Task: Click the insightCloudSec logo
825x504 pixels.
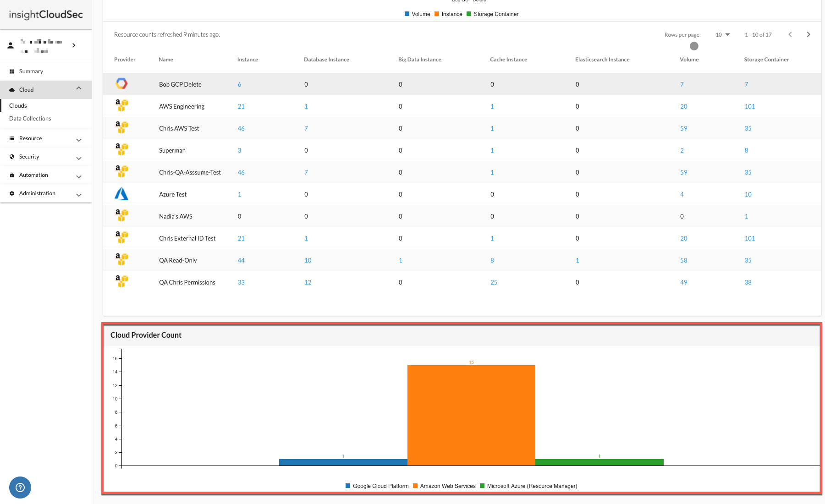Action: pos(46,15)
